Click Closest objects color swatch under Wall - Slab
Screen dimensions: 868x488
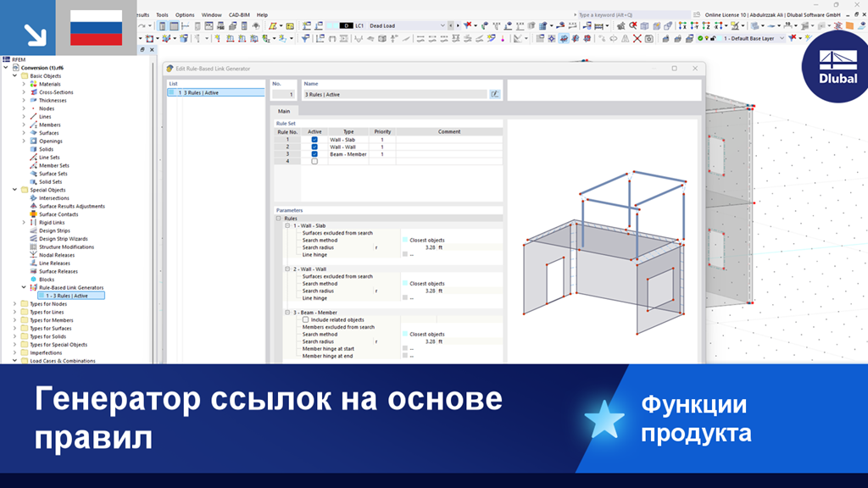point(404,240)
